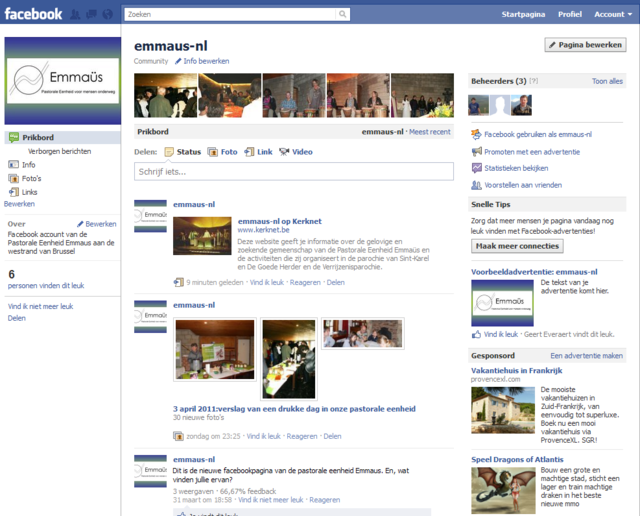The image size is (640, 516).
Task: Click the Beheerders help [?] link
Action: pyautogui.click(x=533, y=81)
